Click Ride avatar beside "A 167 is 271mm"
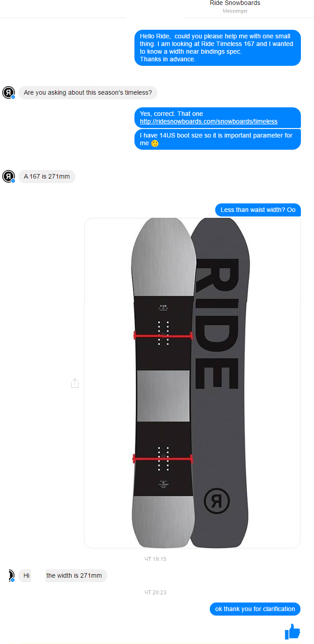 click(9, 176)
